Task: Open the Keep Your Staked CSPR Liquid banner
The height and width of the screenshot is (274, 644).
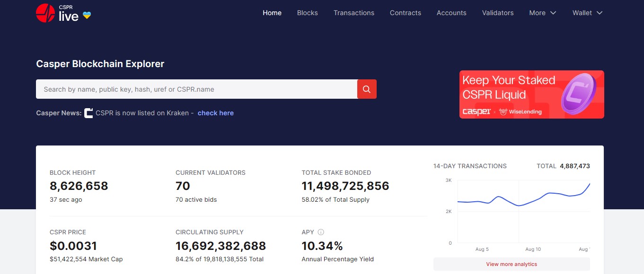Action: tap(532, 94)
